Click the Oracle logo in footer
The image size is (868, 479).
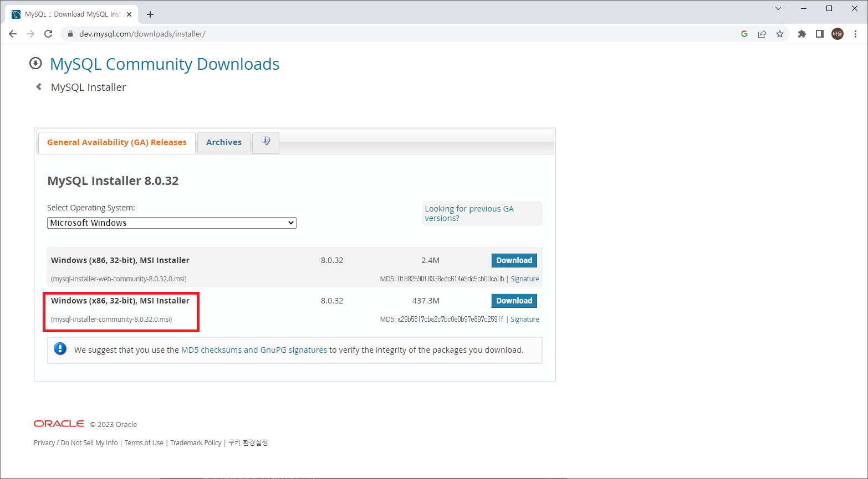[59, 424]
